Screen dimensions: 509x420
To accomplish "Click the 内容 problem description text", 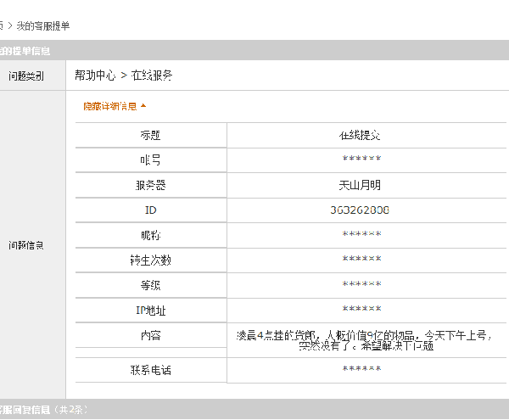I will click(363, 340).
